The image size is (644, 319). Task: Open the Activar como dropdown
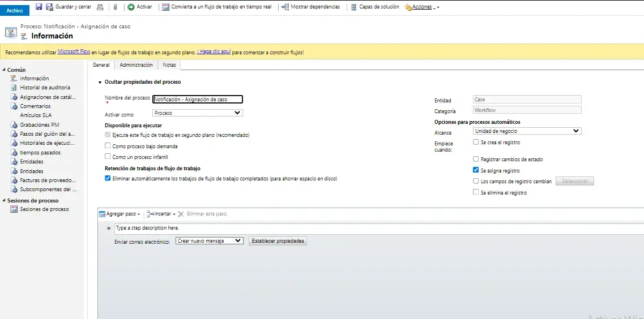[x=198, y=113]
